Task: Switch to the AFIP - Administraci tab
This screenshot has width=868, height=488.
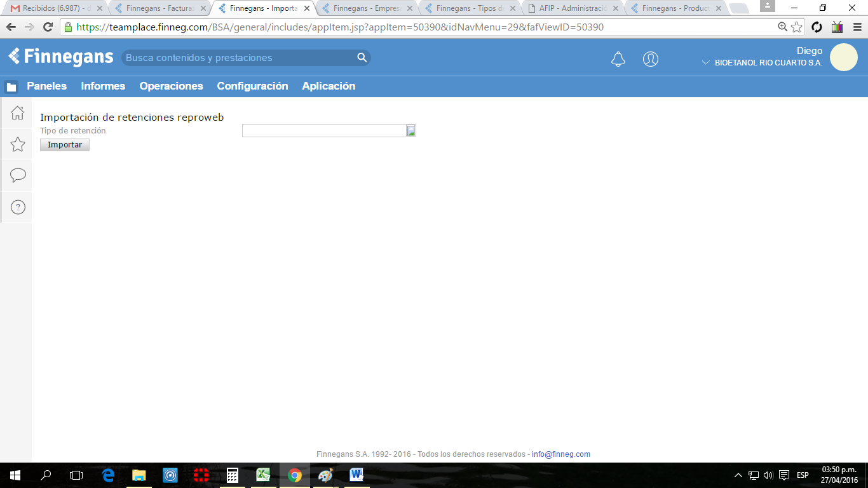Action: coord(573,8)
